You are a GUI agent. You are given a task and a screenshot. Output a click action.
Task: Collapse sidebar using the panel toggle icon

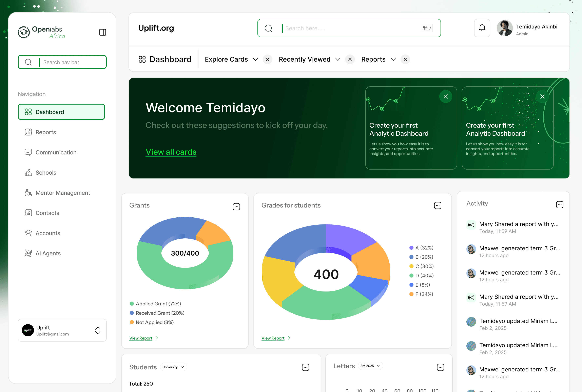pyautogui.click(x=103, y=32)
